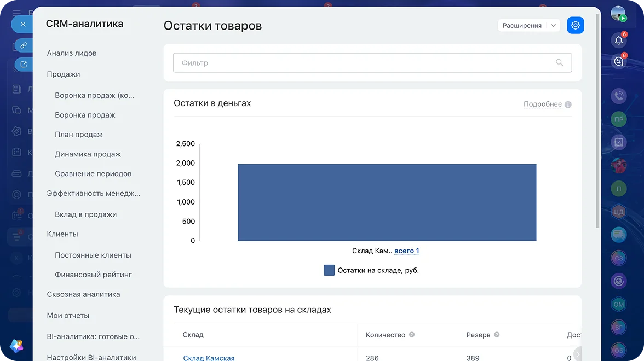Open Анализ лидов report section
The height and width of the screenshot is (361, 644).
(x=71, y=53)
